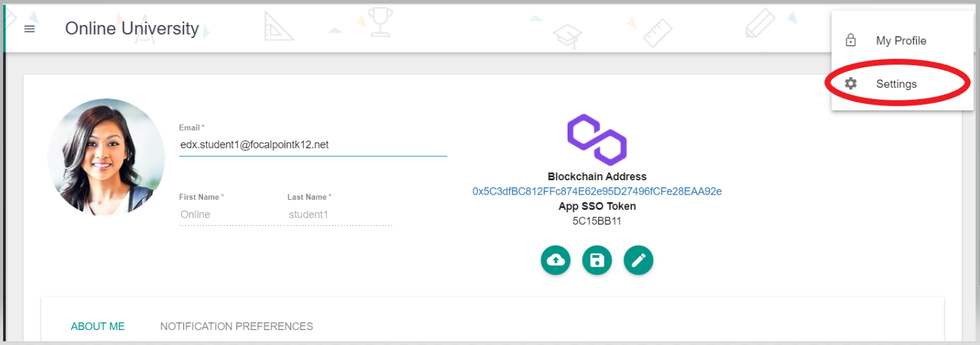Click into the Email input field

313,145
